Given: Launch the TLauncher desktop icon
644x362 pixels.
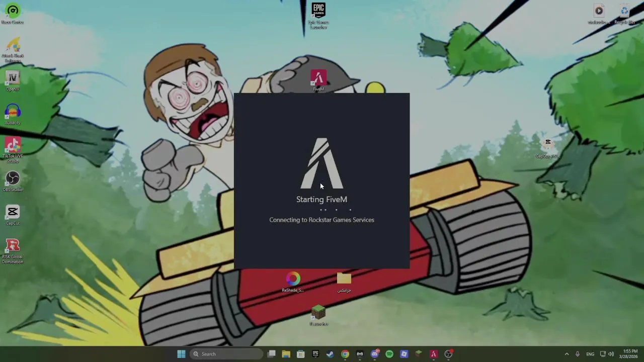Looking at the screenshot, I should tap(318, 316).
